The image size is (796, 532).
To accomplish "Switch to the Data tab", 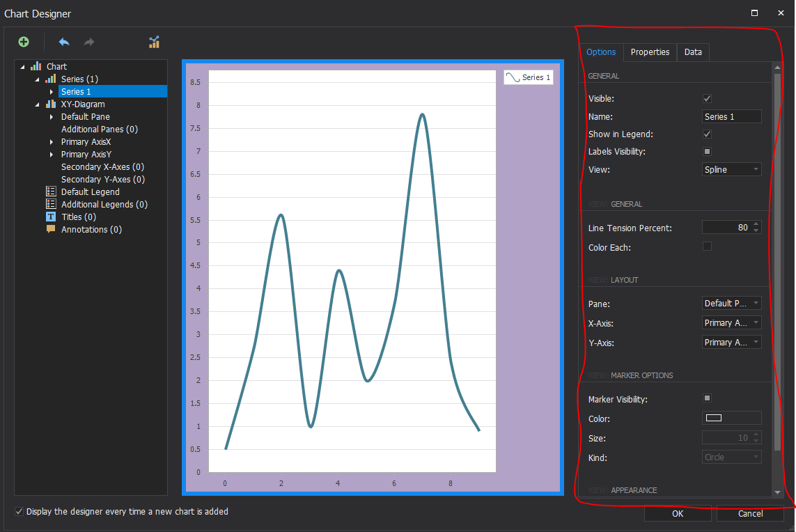I will click(693, 52).
